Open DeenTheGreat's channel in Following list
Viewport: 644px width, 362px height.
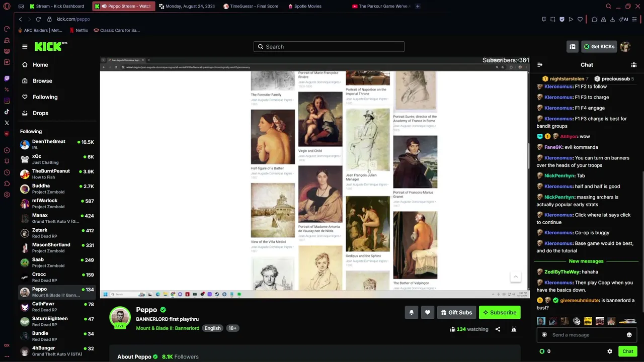click(57, 145)
